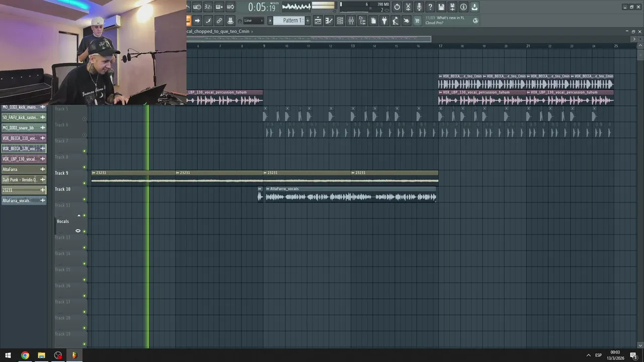Viewport: 644px width, 362px height.
Task: View project info icon
Action: pyautogui.click(x=463, y=7)
